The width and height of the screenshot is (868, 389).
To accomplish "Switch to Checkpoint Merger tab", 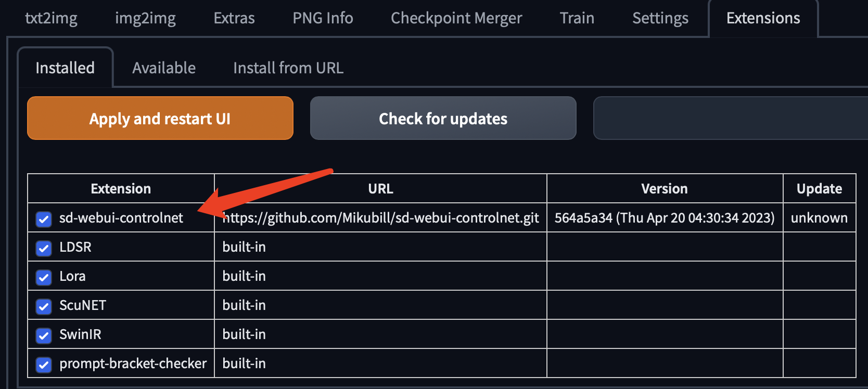I will 456,18.
